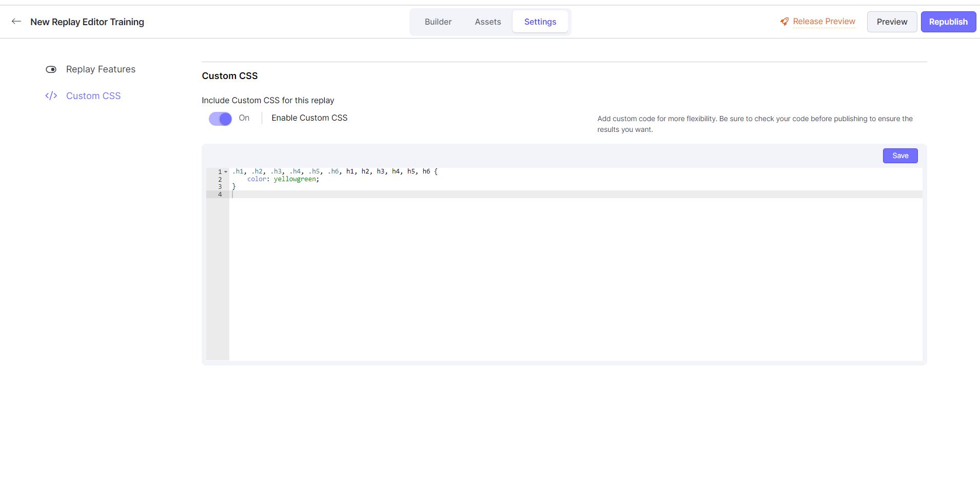Click the Custom CSS code brackets icon
Screen dimensions: 980x482
pos(51,96)
